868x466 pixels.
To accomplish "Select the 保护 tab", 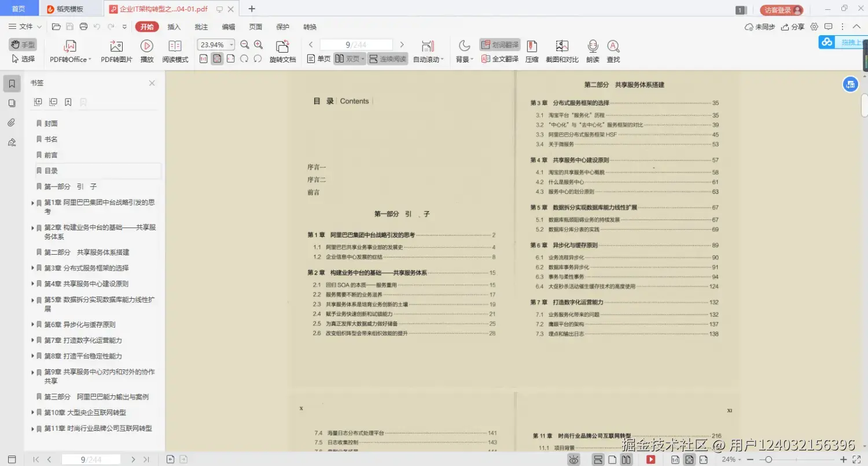I will (x=282, y=27).
